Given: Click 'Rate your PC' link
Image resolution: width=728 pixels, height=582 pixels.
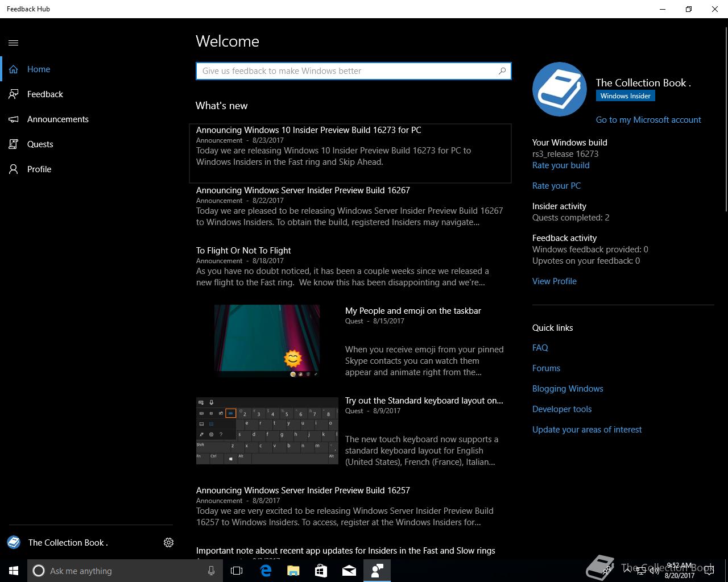Looking at the screenshot, I should click(x=556, y=186).
